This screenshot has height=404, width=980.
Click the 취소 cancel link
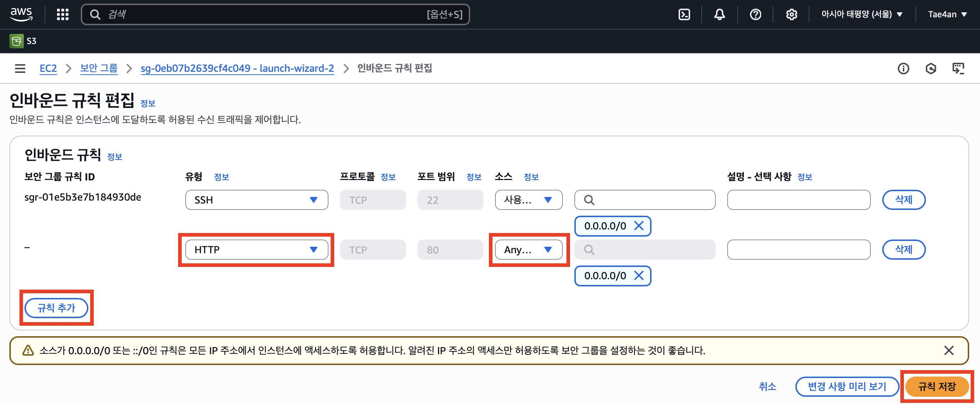767,386
